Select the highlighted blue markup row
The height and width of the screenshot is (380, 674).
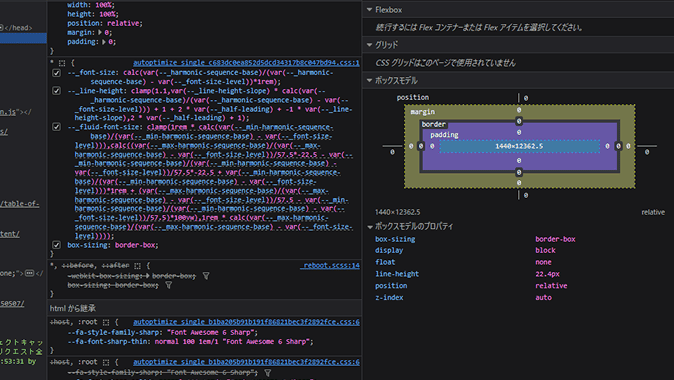click(23, 38)
